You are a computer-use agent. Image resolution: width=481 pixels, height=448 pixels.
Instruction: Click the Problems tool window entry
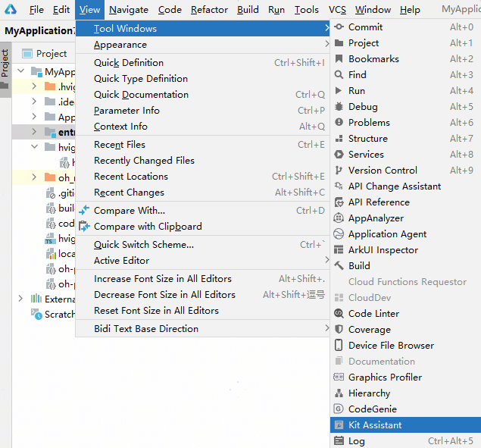coord(369,123)
